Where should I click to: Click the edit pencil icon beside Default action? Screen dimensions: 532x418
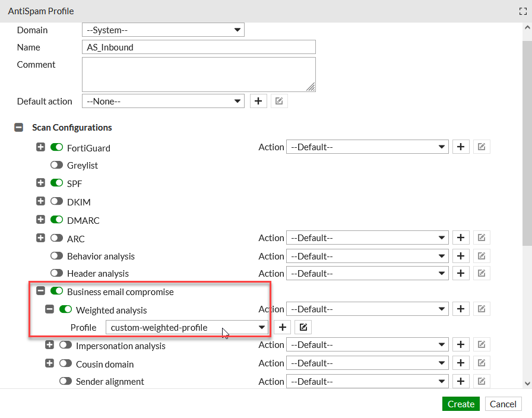pyautogui.click(x=279, y=100)
